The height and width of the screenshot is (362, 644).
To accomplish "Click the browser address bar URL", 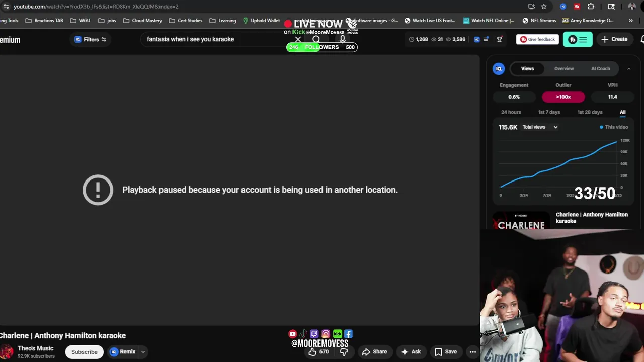I will [96, 7].
